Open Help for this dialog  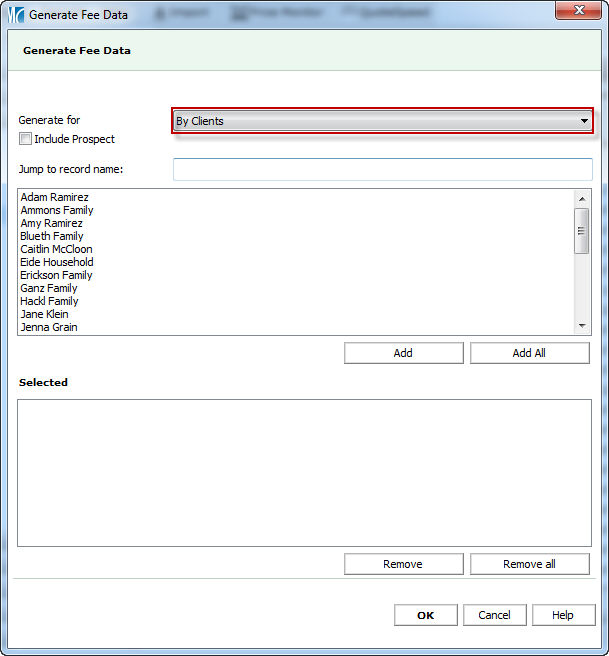(x=563, y=615)
